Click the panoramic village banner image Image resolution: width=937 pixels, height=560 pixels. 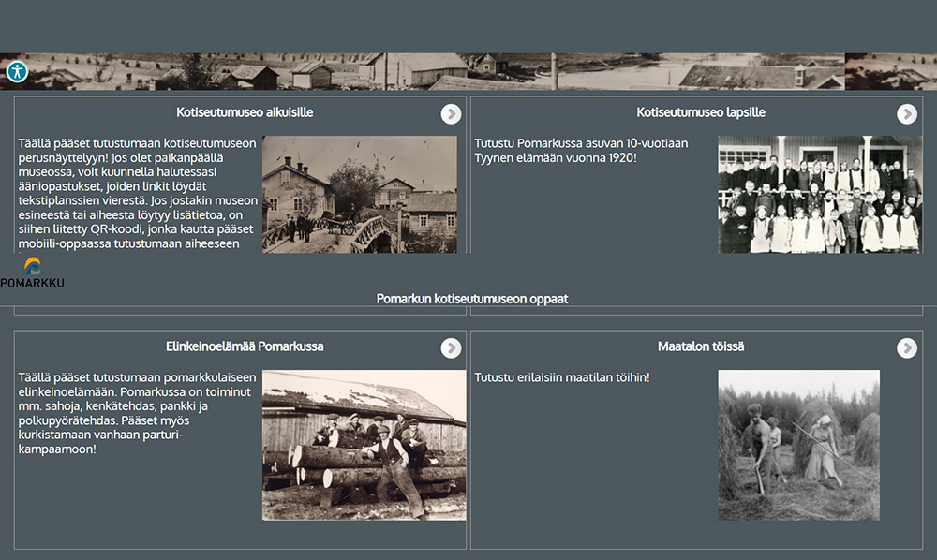coord(468,72)
